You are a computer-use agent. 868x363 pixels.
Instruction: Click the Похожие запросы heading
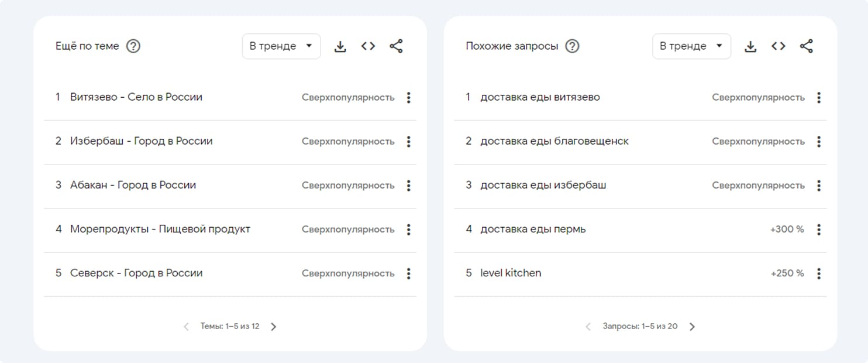click(x=512, y=46)
